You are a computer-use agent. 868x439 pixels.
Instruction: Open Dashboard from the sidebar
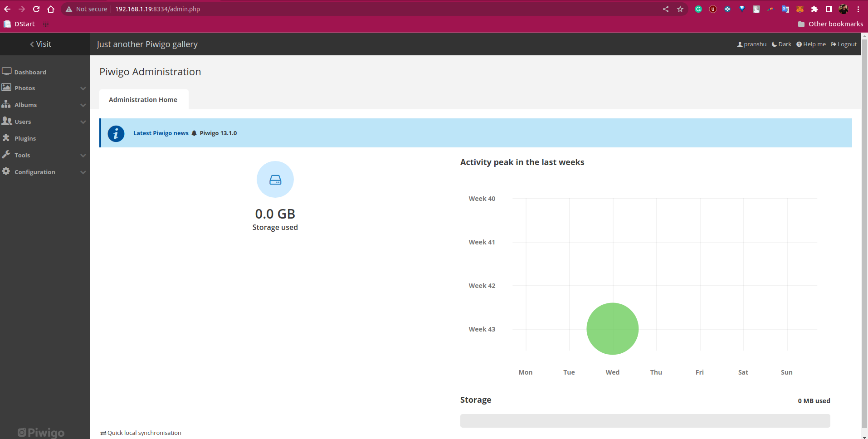[30, 72]
